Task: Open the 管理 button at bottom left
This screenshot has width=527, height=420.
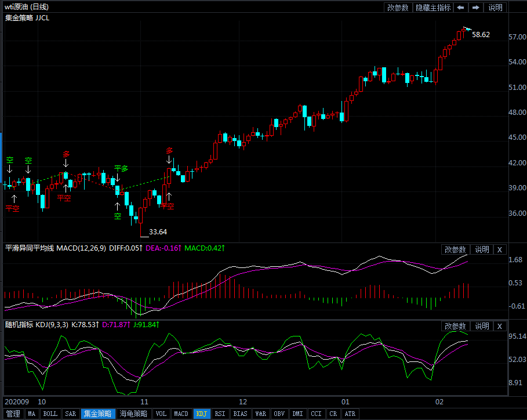Action: (x=13, y=414)
